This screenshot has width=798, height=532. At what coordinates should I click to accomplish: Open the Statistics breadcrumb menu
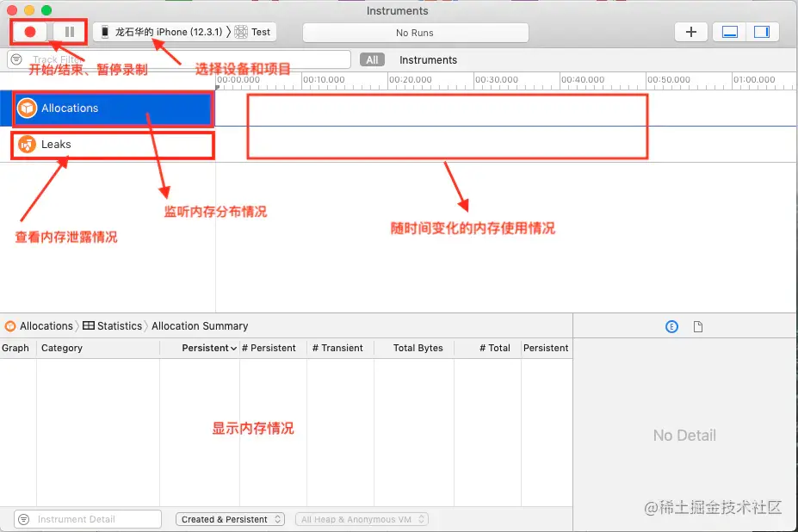[x=113, y=325]
